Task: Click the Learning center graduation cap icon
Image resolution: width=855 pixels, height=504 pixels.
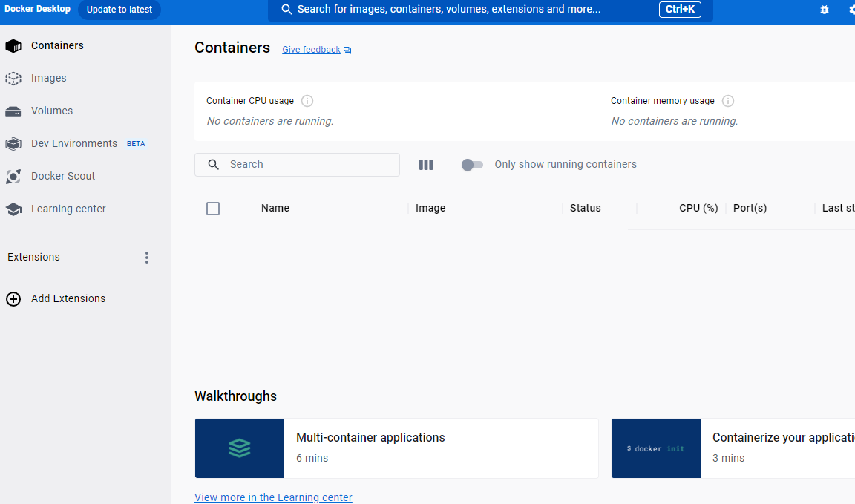Action: coord(13,209)
